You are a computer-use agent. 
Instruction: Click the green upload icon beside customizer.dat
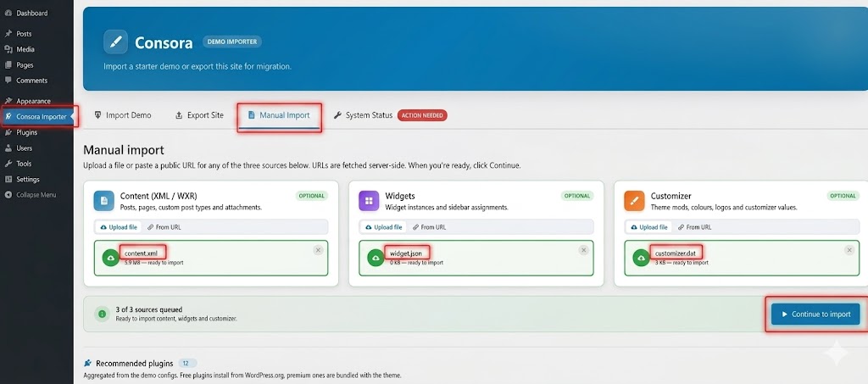coord(642,258)
